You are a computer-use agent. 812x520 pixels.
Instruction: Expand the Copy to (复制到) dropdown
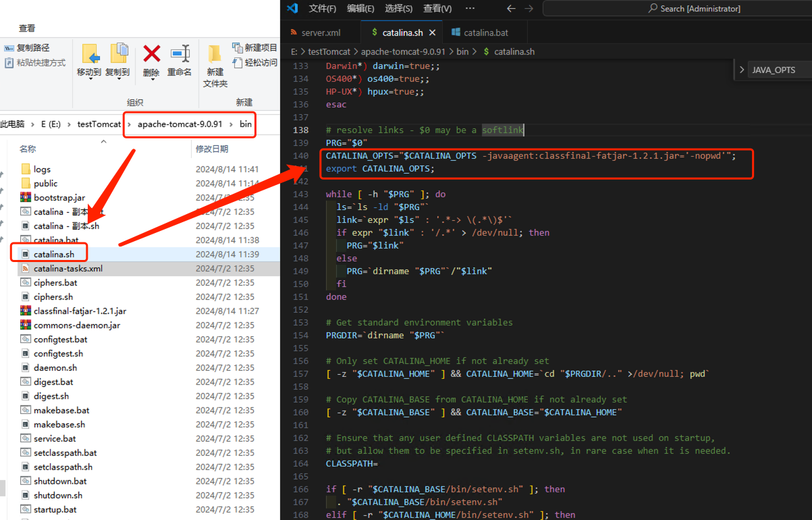point(117,80)
